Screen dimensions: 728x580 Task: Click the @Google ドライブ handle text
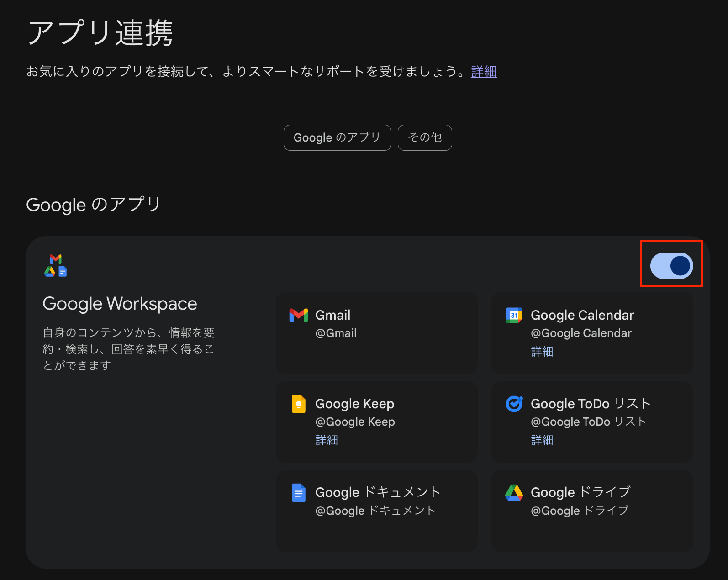click(x=580, y=511)
